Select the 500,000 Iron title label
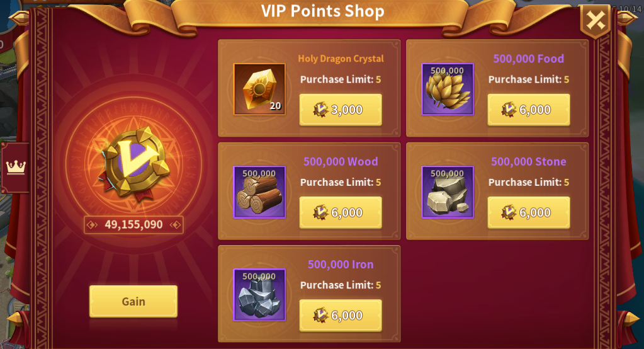644x349 pixels. 341,265
